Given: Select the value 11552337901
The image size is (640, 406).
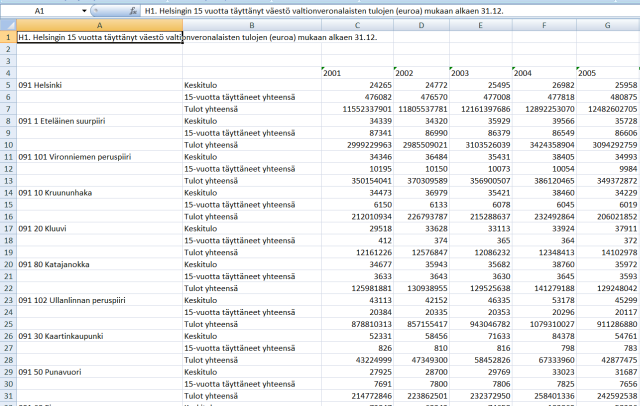Looking at the screenshot, I should point(358,109).
